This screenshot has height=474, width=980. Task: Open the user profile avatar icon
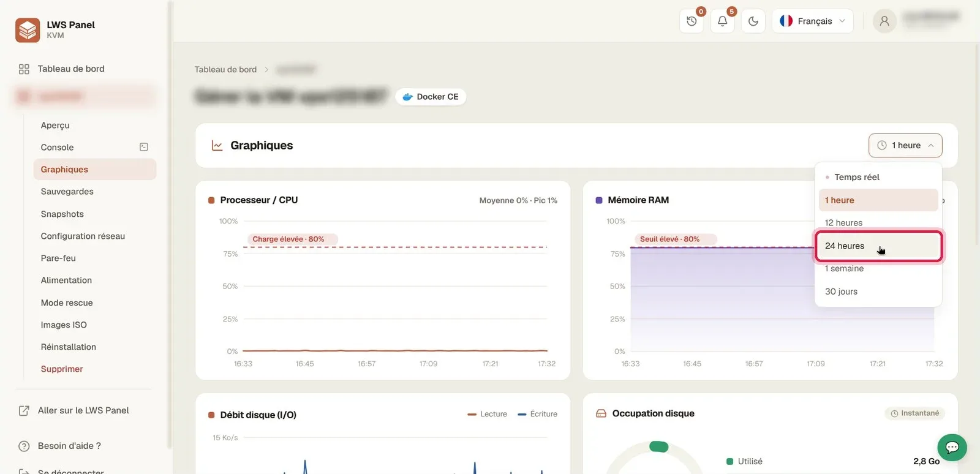pos(884,21)
